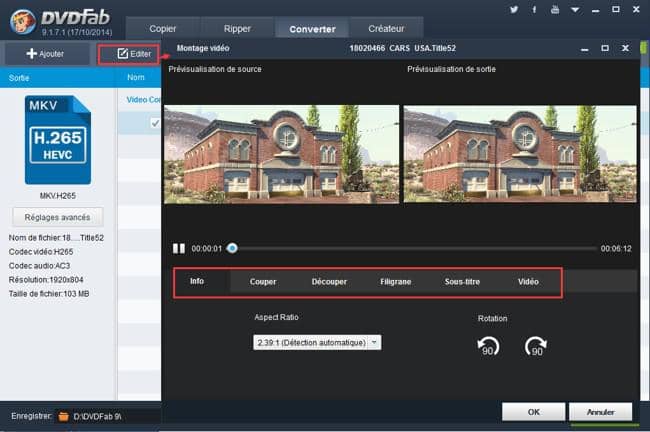Open the Couper tab
The width and height of the screenshot is (650, 432).
point(263,282)
